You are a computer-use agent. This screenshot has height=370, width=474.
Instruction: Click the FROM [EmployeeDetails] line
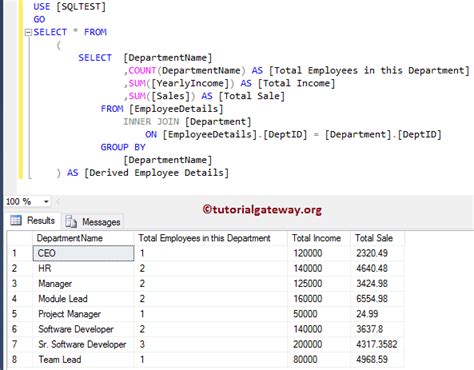click(162, 109)
